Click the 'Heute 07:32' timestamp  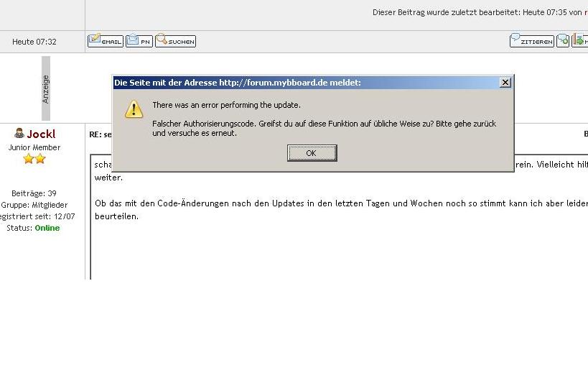click(34, 42)
